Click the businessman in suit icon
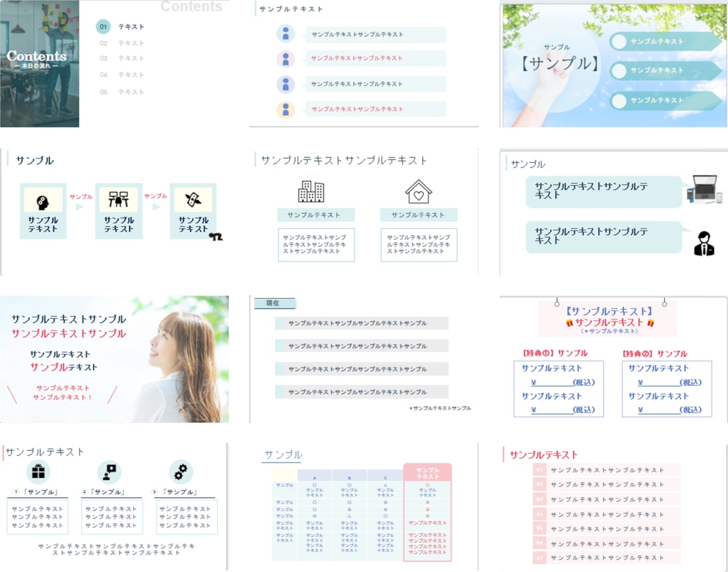 coord(704,243)
